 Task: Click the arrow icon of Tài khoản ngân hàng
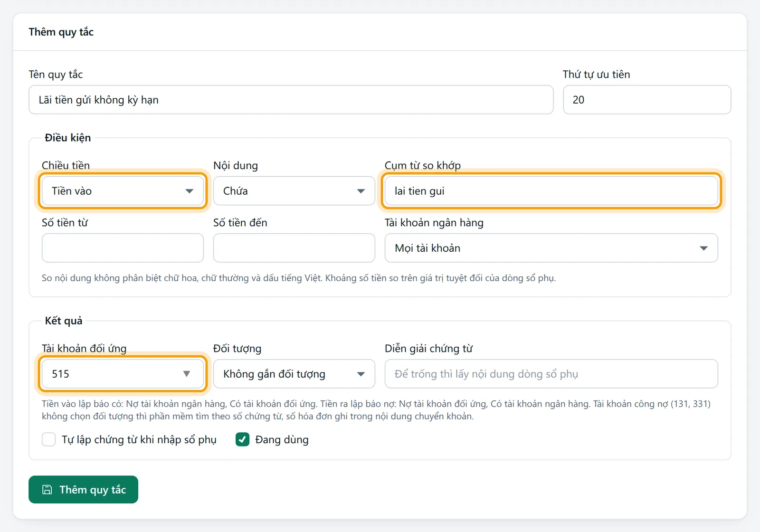coord(703,248)
